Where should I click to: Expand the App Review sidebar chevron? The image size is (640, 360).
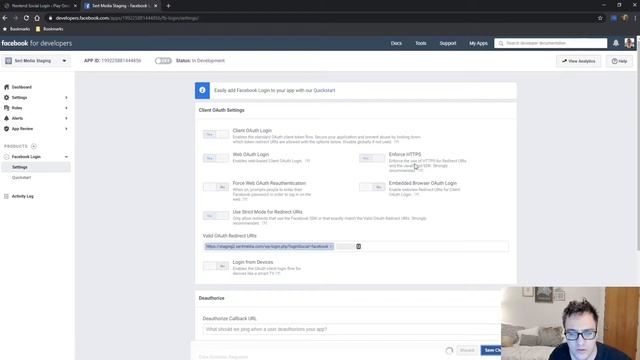tap(66, 129)
